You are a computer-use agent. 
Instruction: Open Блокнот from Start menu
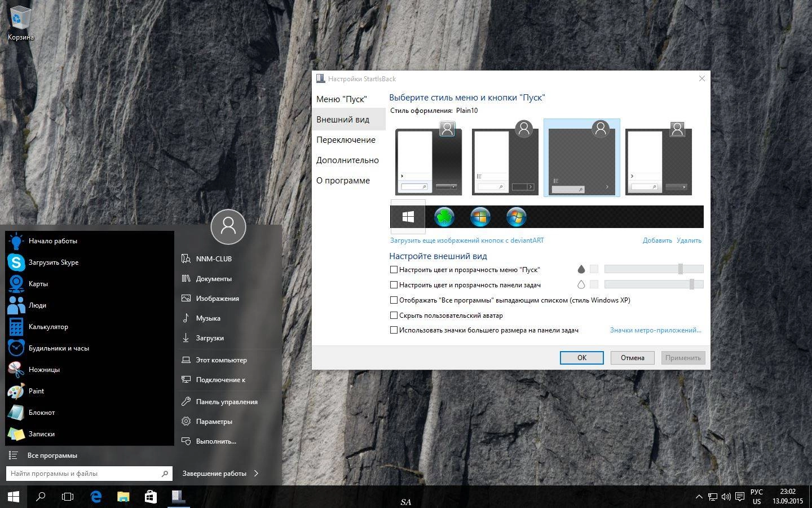click(x=90, y=413)
